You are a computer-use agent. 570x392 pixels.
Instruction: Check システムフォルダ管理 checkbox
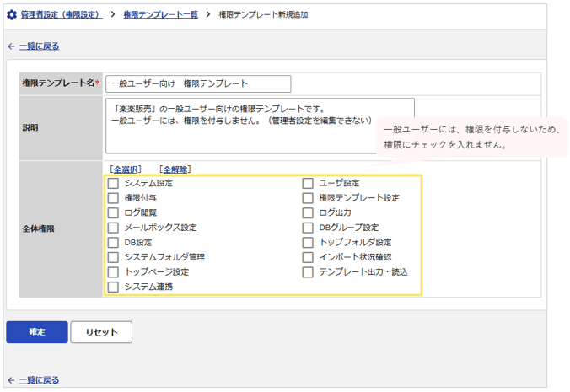click(x=113, y=257)
